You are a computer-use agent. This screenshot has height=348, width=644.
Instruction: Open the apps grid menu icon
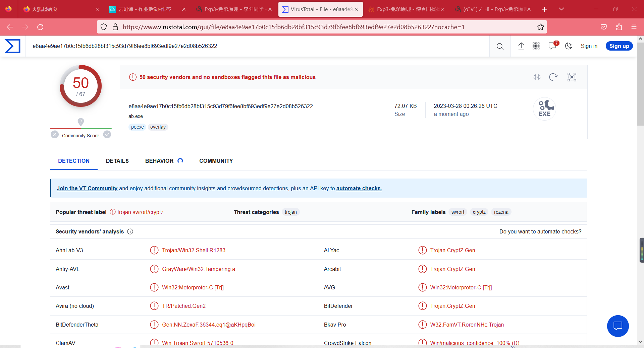(536, 46)
